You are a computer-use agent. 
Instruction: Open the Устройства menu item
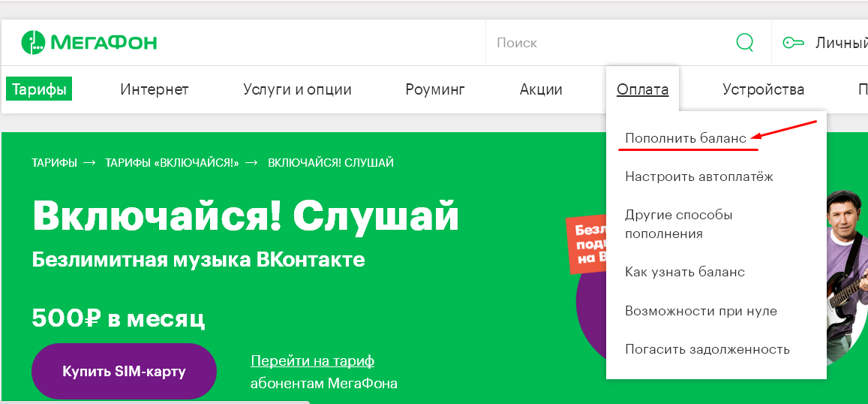click(764, 89)
